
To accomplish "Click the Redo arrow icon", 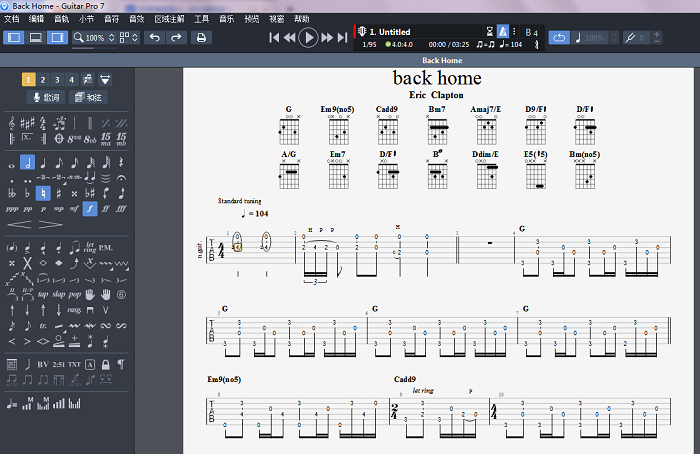I will (x=176, y=38).
